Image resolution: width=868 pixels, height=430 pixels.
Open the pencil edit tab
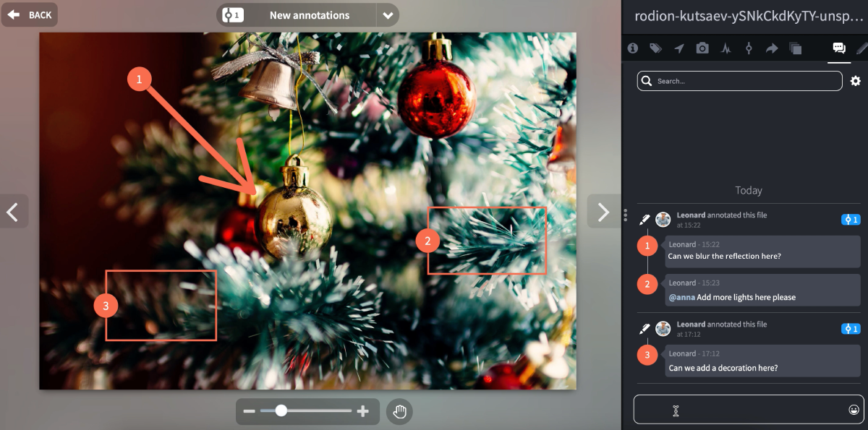click(x=861, y=48)
